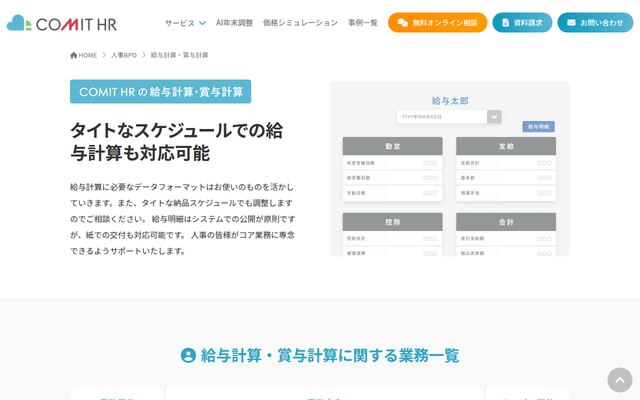This screenshot has height=400, width=640.
Task: Click the 給与計算・賞与計算 breadcrumb text
Action: click(x=180, y=55)
